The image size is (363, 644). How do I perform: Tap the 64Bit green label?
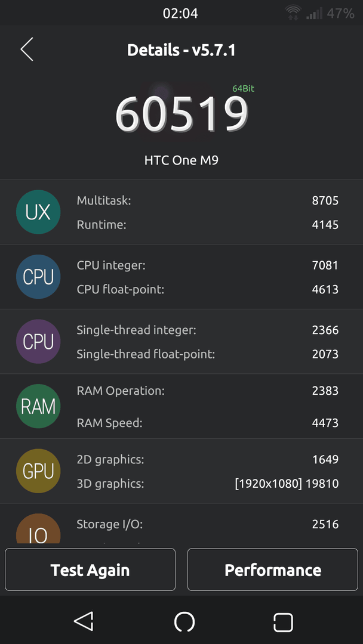pyautogui.click(x=244, y=88)
